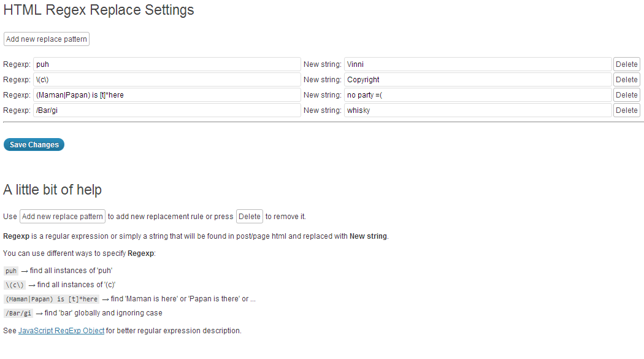
Task: Click the sample Delete button in help text
Action: 249,217
